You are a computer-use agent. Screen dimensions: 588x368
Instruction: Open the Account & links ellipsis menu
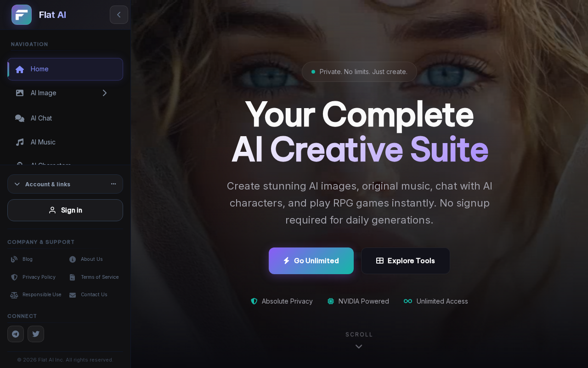coord(113,184)
